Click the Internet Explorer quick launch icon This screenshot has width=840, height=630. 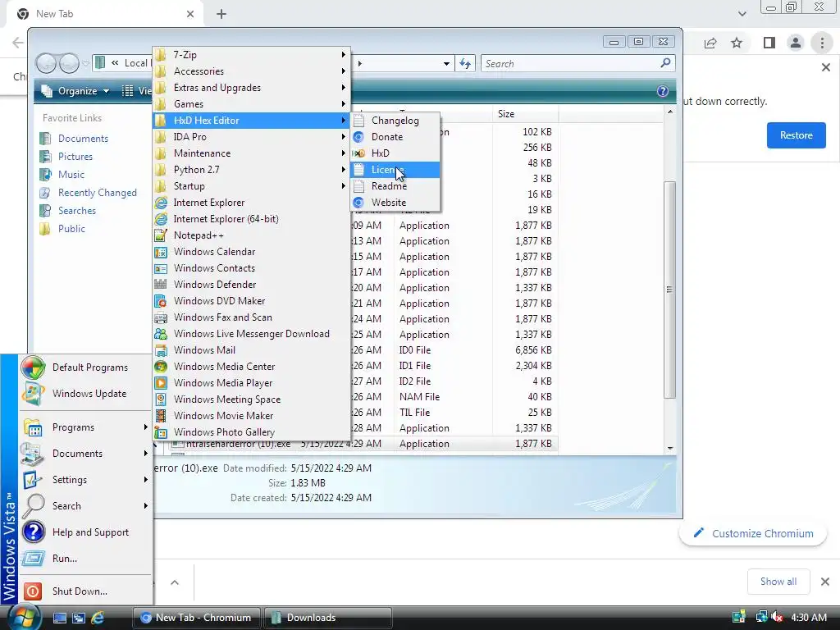coord(98,618)
